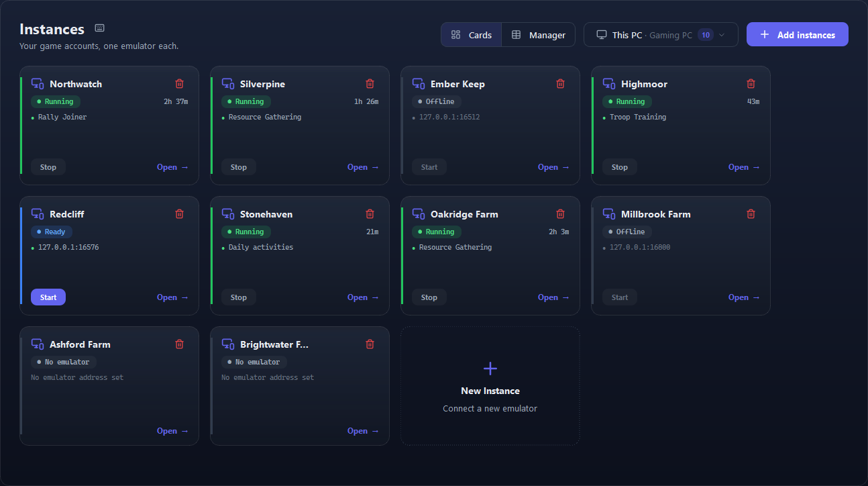Switch to Cards view
Viewport: 868px width, 486px height.
pos(472,35)
